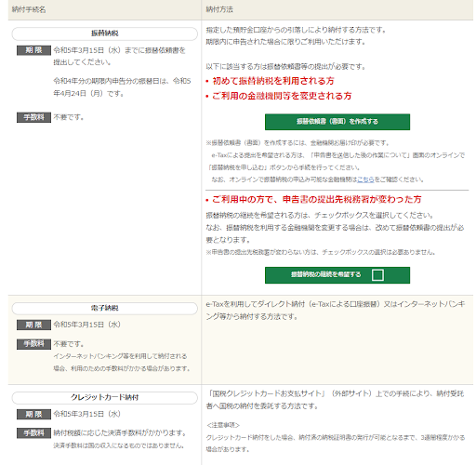Select the クレジットカード納付 rounded heading label

(x=105, y=397)
